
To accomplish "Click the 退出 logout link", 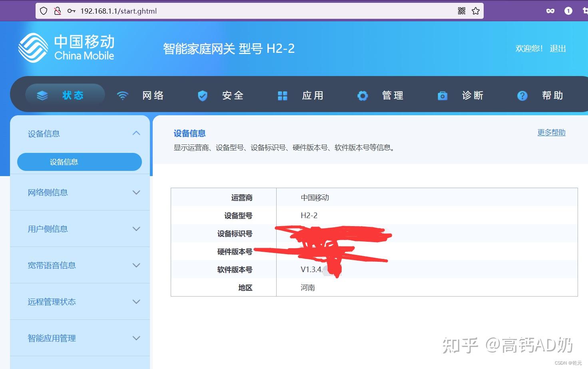I will point(558,48).
